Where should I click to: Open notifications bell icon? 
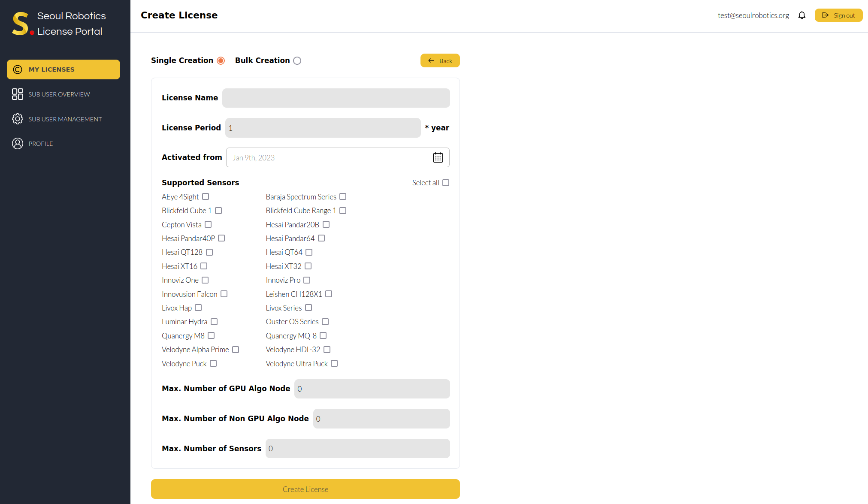coord(801,15)
